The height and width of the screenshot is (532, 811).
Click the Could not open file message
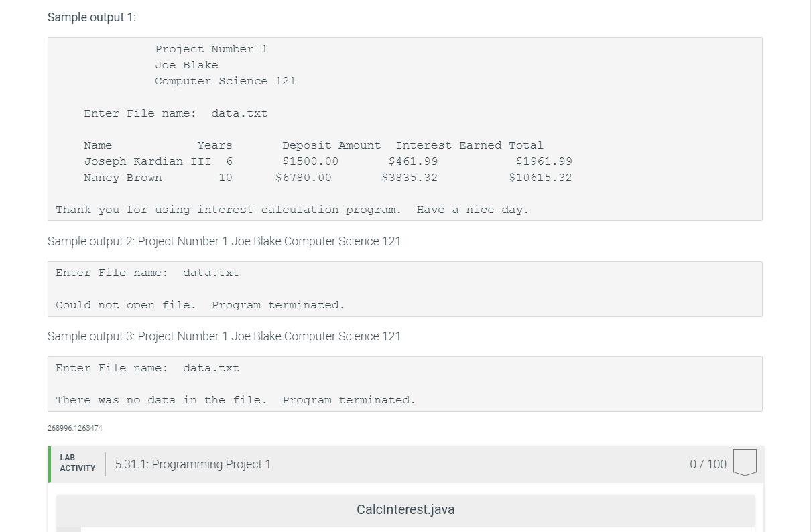click(200, 304)
